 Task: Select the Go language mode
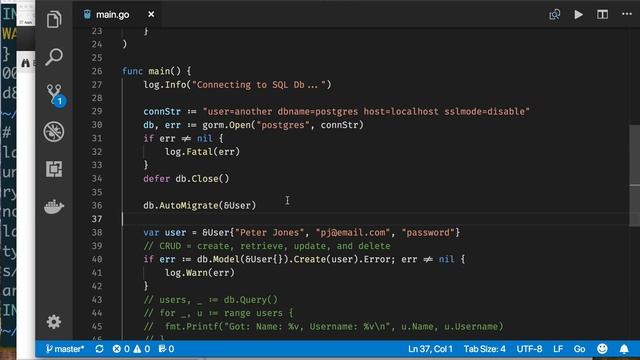click(579, 349)
